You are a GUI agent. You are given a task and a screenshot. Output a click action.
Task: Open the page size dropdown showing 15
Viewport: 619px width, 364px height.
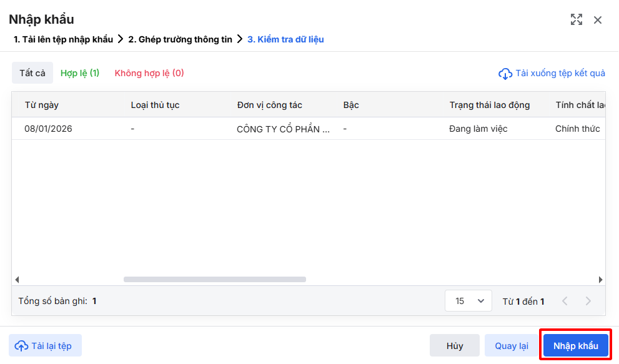(x=468, y=301)
